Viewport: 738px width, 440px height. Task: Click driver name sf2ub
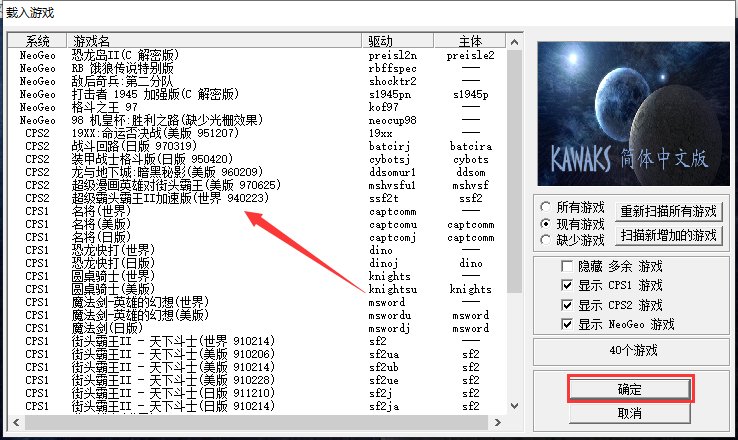click(383, 367)
